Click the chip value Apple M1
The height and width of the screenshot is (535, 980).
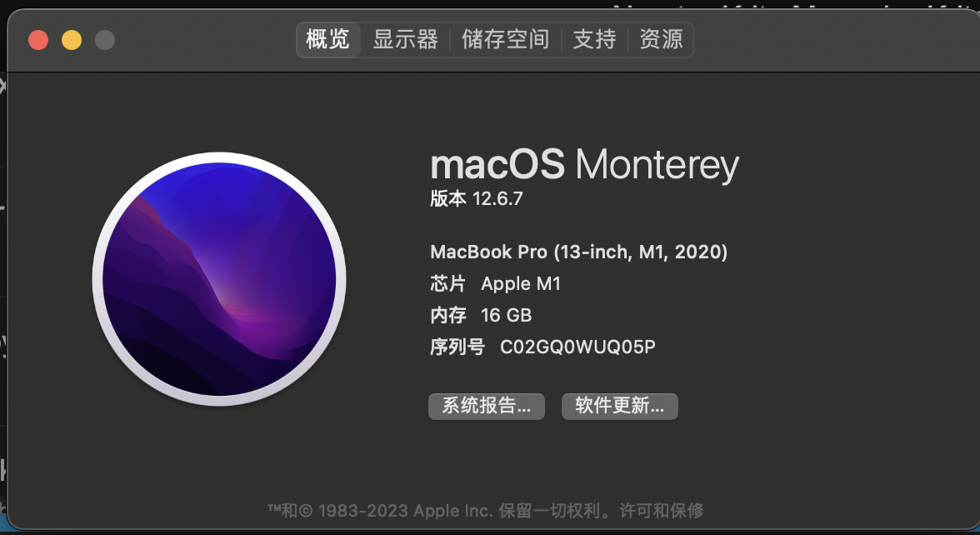click(521, 283)
